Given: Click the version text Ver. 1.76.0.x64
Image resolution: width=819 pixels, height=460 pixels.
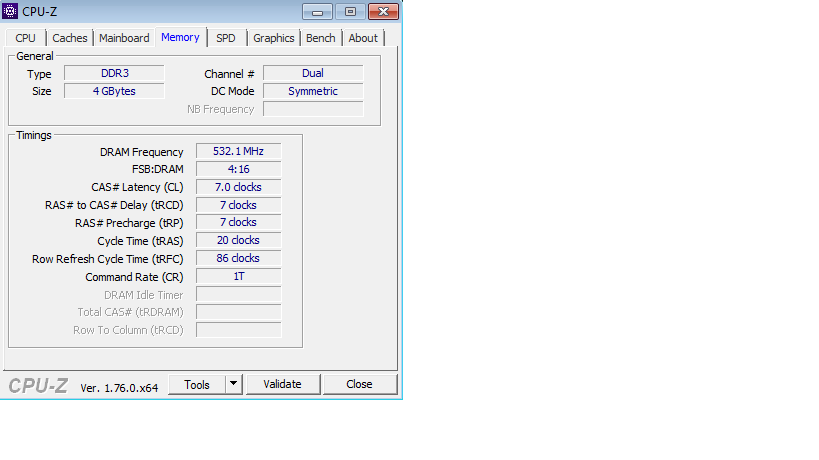Looking at the screenshot, I should [119, 388].
